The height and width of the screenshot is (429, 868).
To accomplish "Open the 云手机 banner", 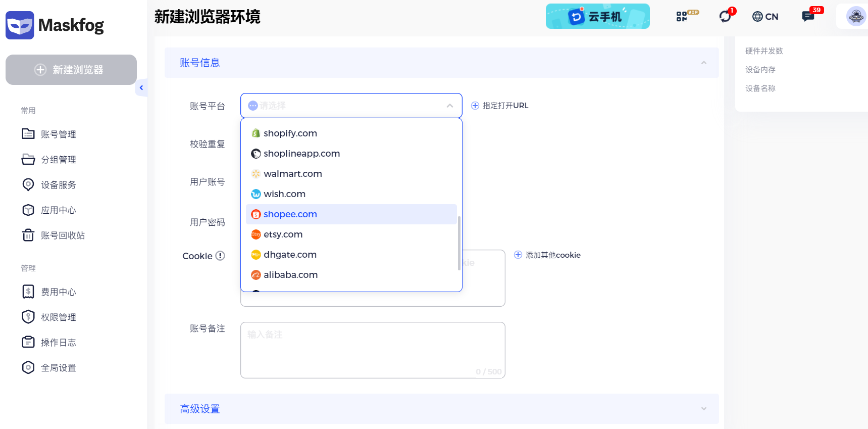I will pyautogui.click(x=598, y=16).
